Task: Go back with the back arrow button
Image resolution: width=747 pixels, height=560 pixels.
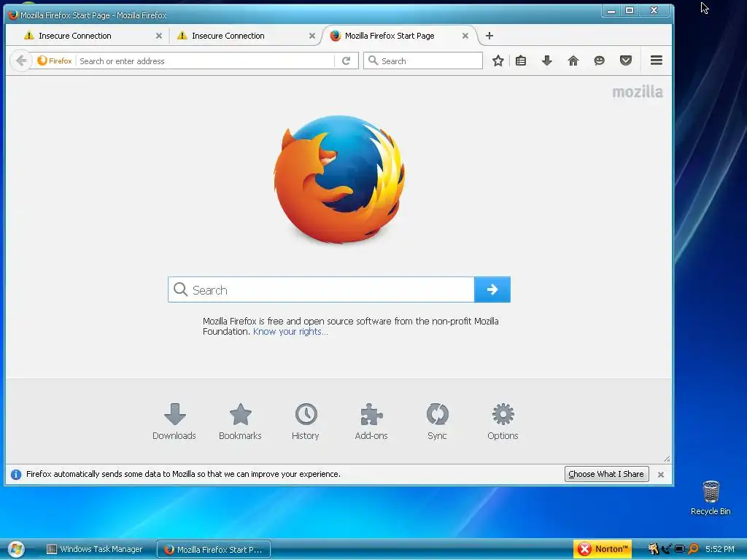Action: (x=21, y=61)
